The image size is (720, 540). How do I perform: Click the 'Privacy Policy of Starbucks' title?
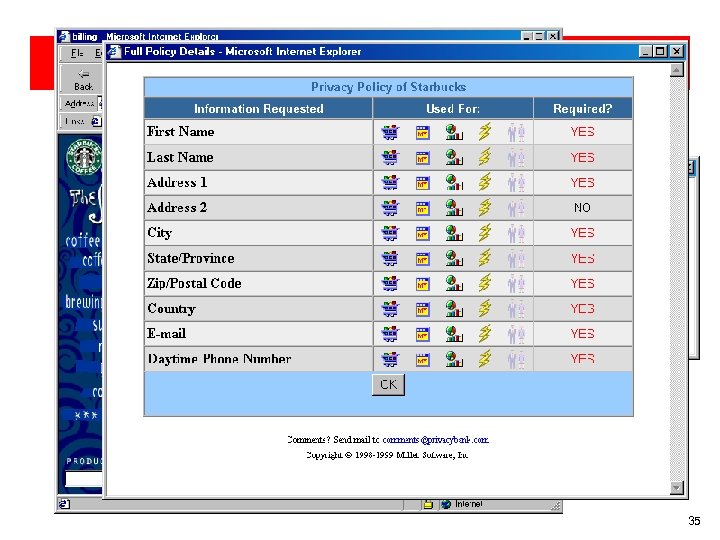388,87
